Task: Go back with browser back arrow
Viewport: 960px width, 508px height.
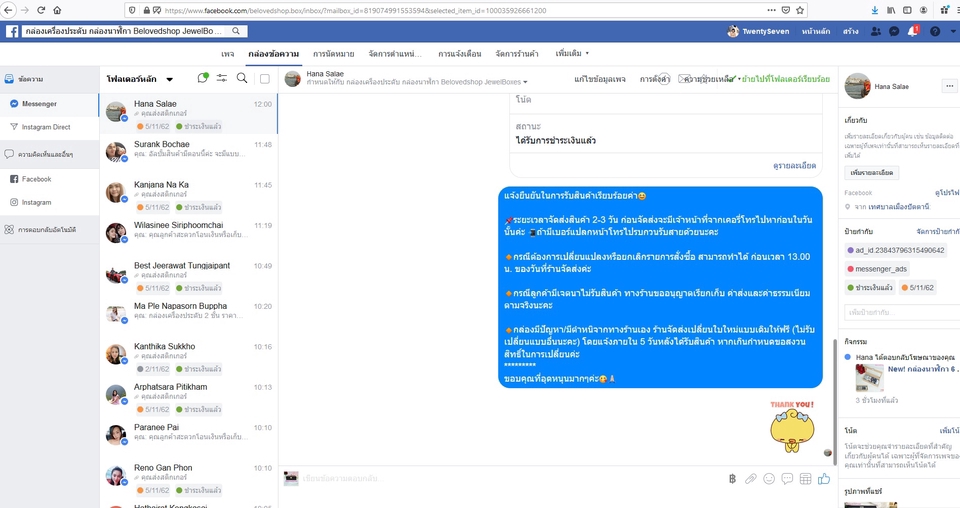Action: tap(8, 10)
